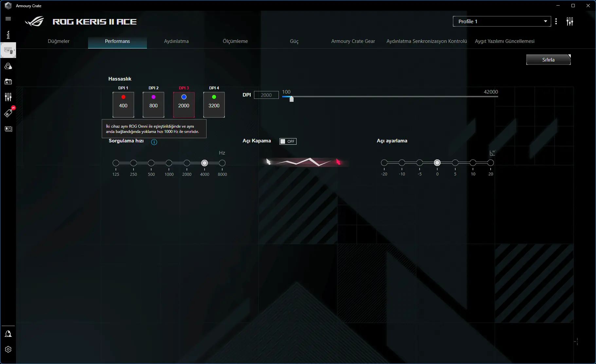Set angle adjustment to 5
Viewport: 596px width, 364px height.
tap(455, 163)
